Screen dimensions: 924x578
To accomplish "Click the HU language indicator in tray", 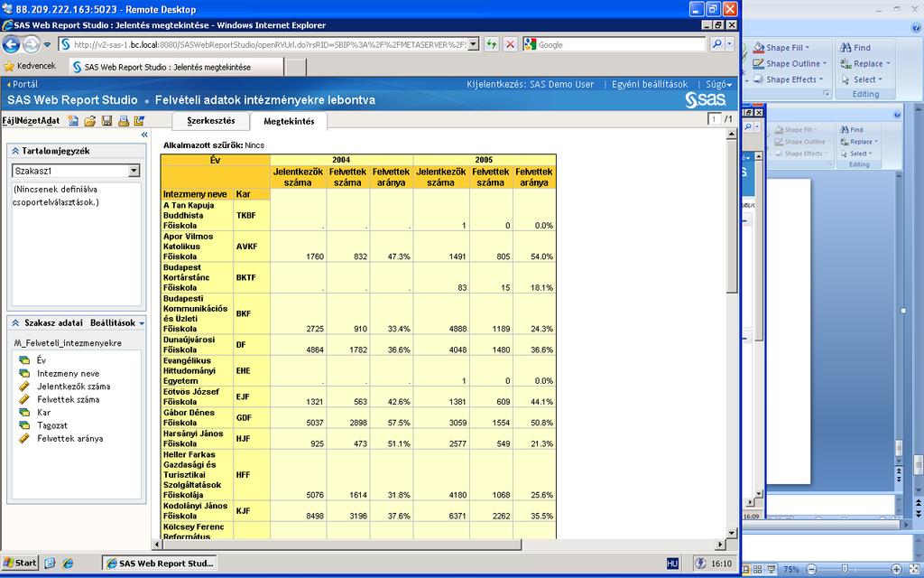I will pyautogui.click(x=672, y=564).
